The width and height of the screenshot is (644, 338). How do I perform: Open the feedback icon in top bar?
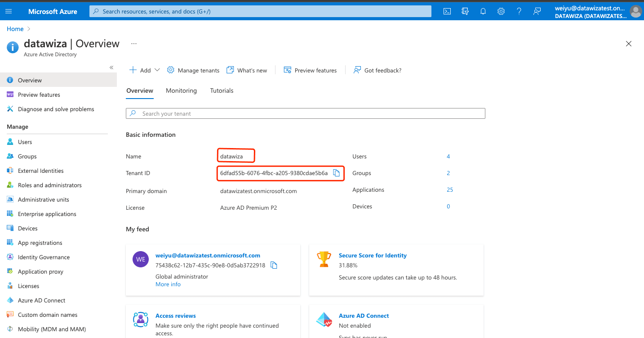pos(537,11)
